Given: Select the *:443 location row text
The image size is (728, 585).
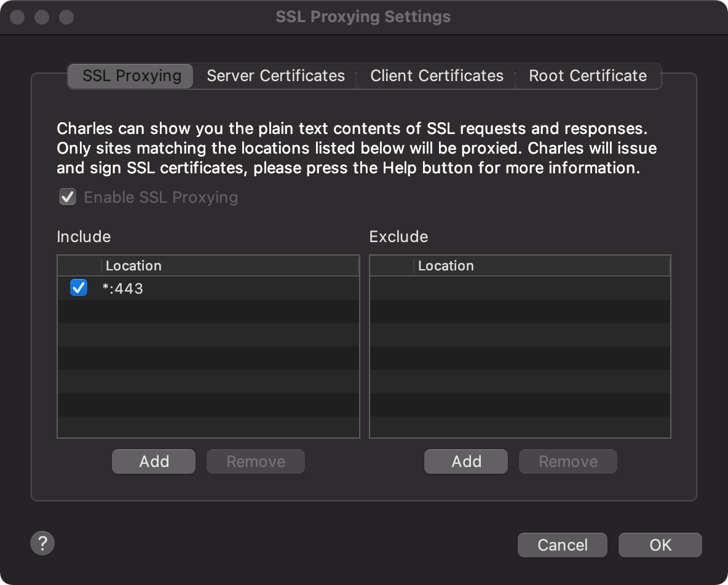Looking at the screenshot, I should tap(122, 289).
